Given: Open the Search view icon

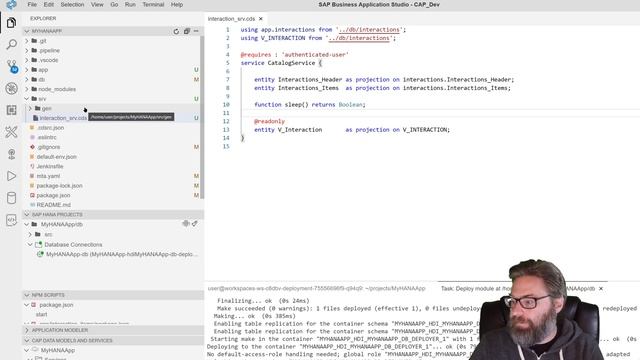Looking at the screenshot, I should click(11, 44).
